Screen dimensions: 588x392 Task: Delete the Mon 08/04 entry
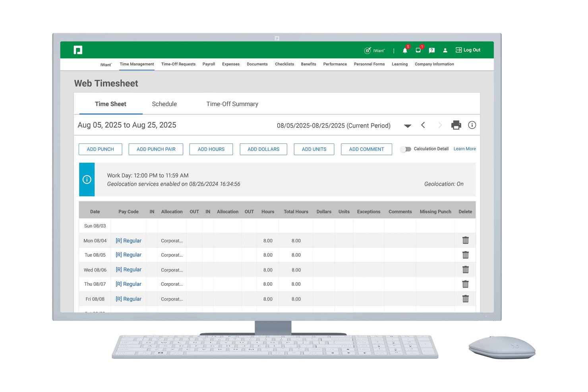(x=466, y=240)
